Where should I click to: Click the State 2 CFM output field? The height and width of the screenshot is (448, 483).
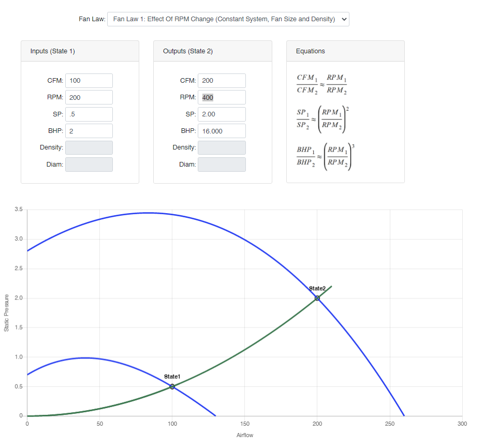(x=222, y=81)
